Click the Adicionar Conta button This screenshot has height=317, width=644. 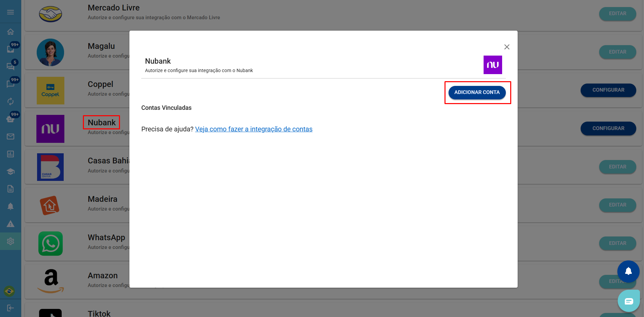tap(477, 92)
